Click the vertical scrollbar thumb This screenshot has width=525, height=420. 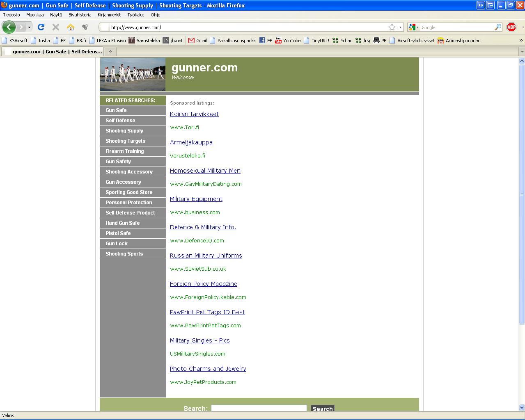click(522, 194)
